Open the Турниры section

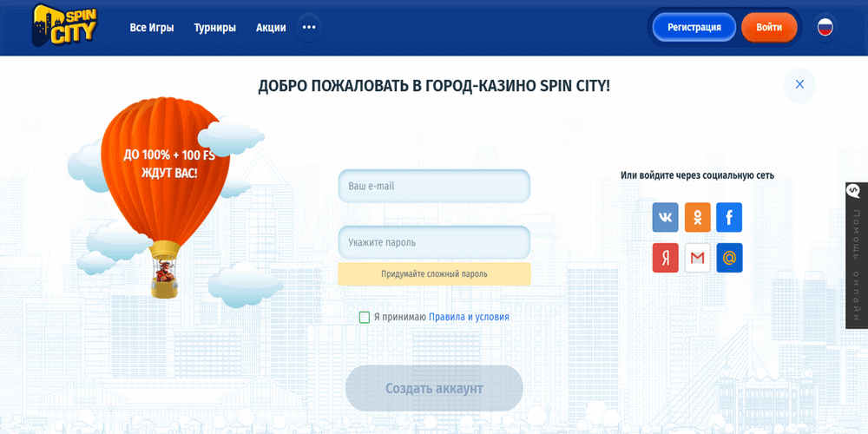click(214, 28)
